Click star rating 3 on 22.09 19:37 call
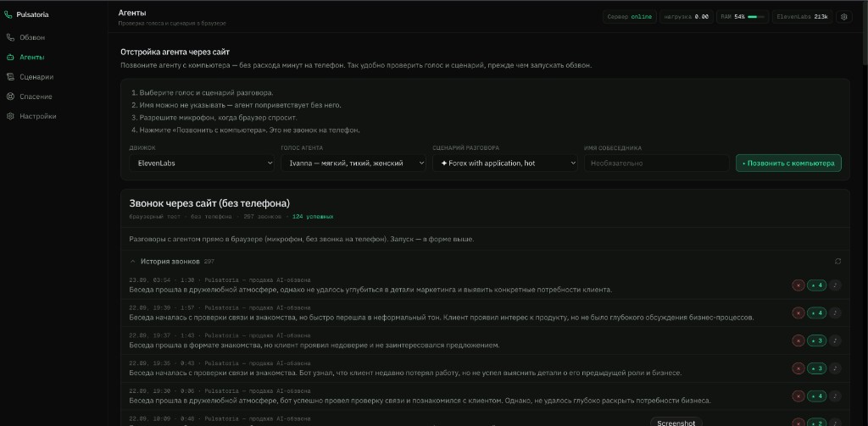The height and width of the screenshot is (426, 868). point(816,340)
